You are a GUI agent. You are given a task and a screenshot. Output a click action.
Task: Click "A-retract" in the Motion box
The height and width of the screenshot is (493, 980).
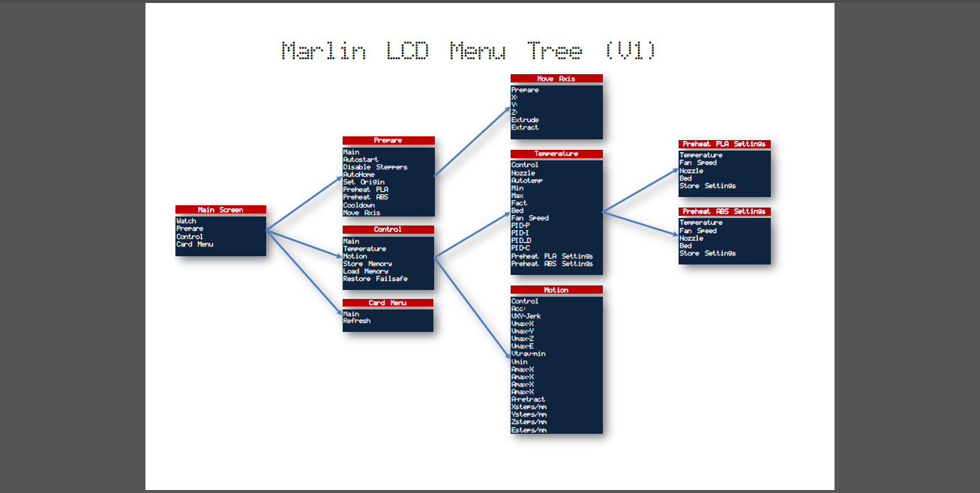(529, 399)
